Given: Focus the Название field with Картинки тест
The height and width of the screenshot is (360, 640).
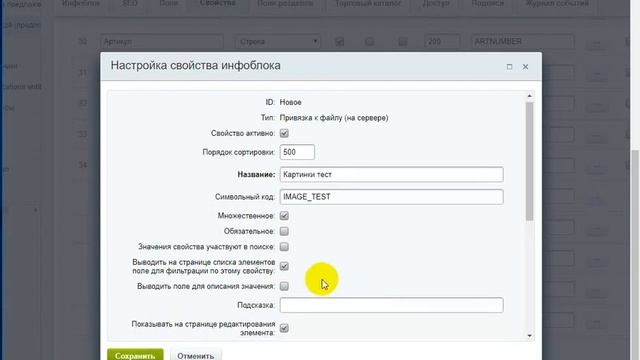Looking at the screenshot, I should [391, 175].
